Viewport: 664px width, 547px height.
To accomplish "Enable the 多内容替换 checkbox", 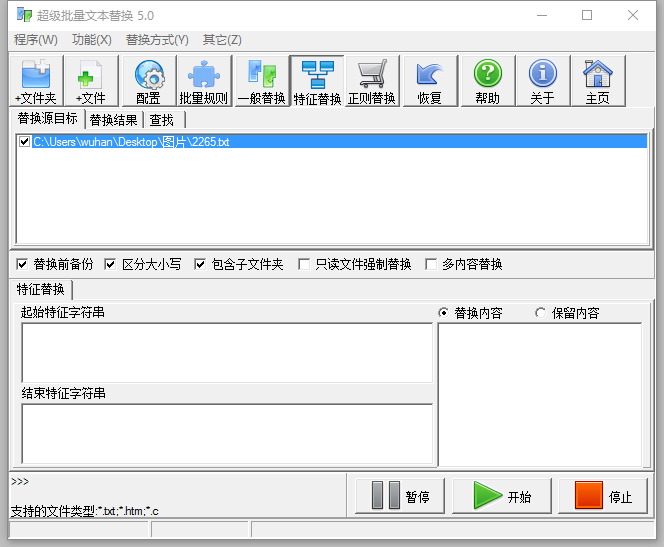I will [432, 265].
